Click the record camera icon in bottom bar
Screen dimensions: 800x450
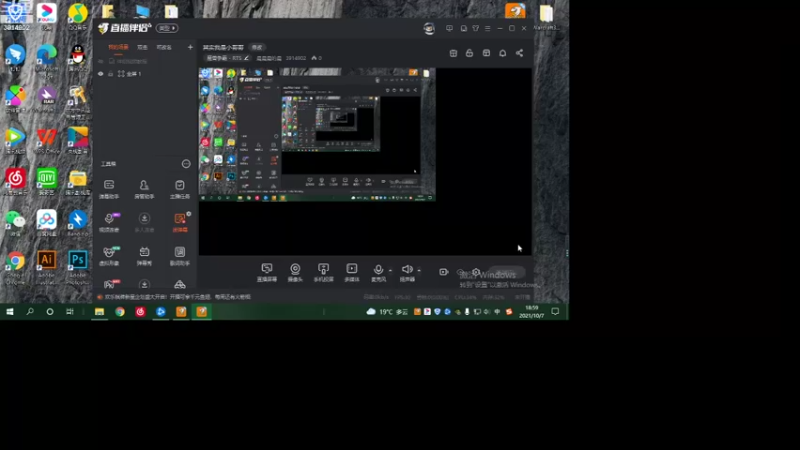click(x=443, y=272)
